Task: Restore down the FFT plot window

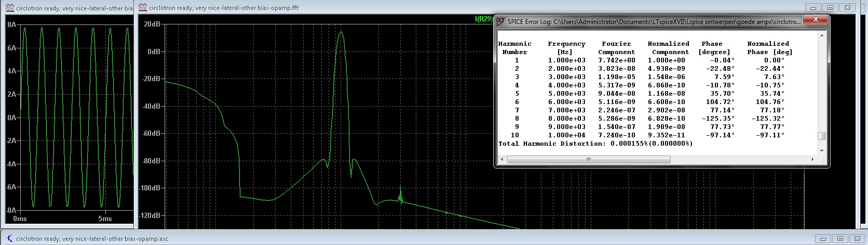Action: click(830, 7)
